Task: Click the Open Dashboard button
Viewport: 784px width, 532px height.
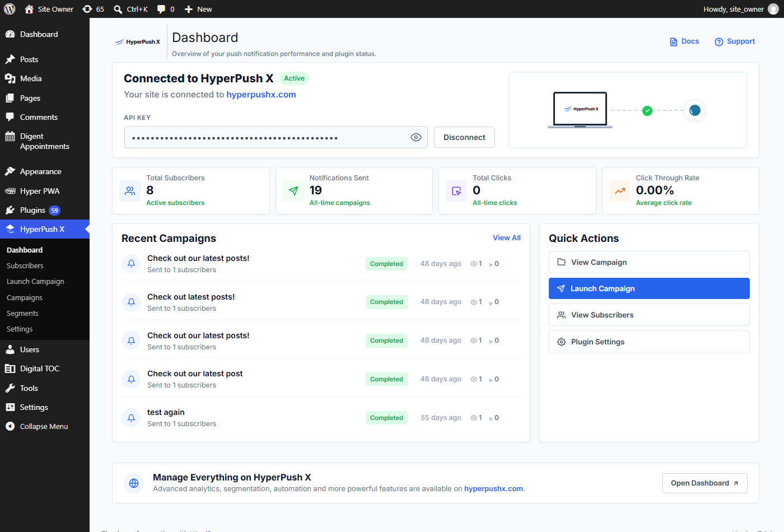Action: [704, 483]
